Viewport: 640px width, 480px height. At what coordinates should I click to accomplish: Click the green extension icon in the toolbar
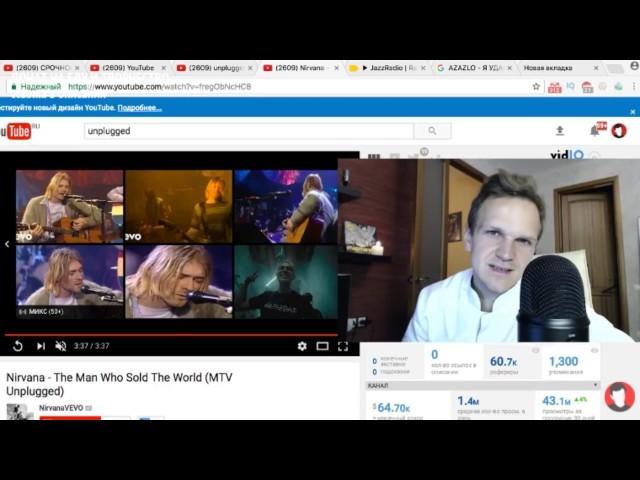pyautogui.click(x=618, y=87)
